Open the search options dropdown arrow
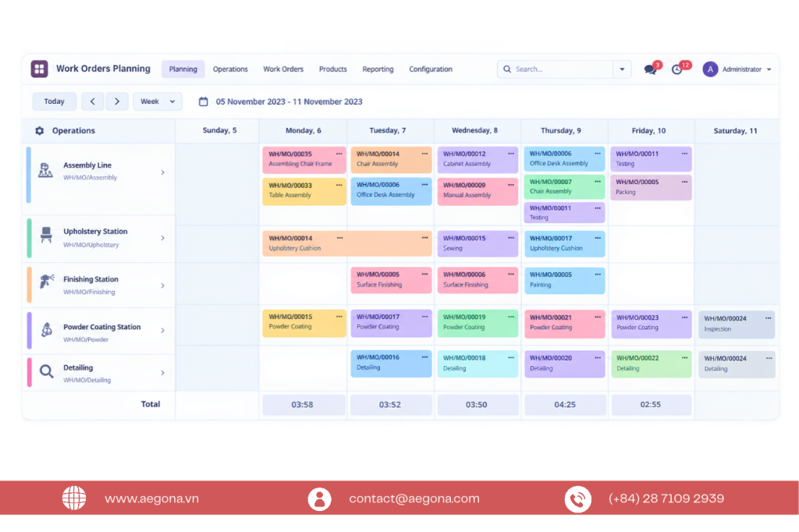 coord(622,69)
